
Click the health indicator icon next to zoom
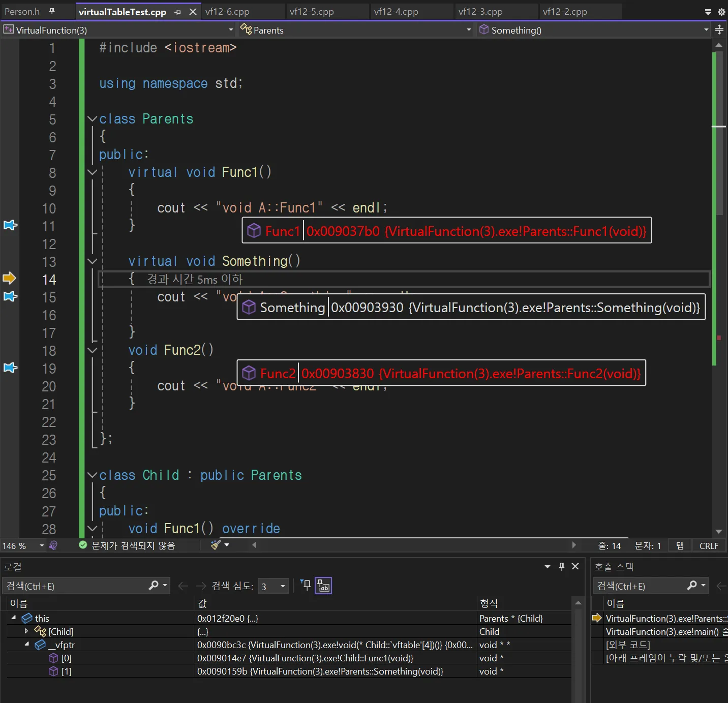coord(53,545)
